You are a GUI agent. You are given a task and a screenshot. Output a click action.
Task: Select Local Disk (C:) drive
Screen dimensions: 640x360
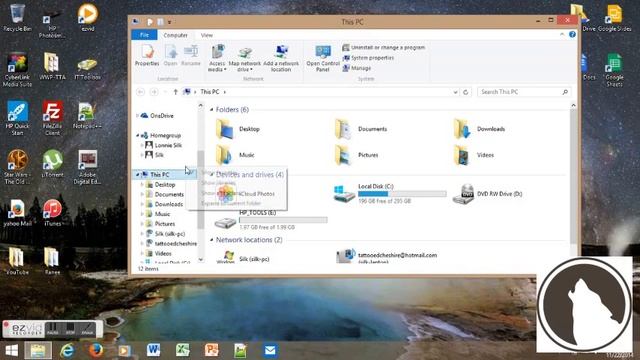390,193
